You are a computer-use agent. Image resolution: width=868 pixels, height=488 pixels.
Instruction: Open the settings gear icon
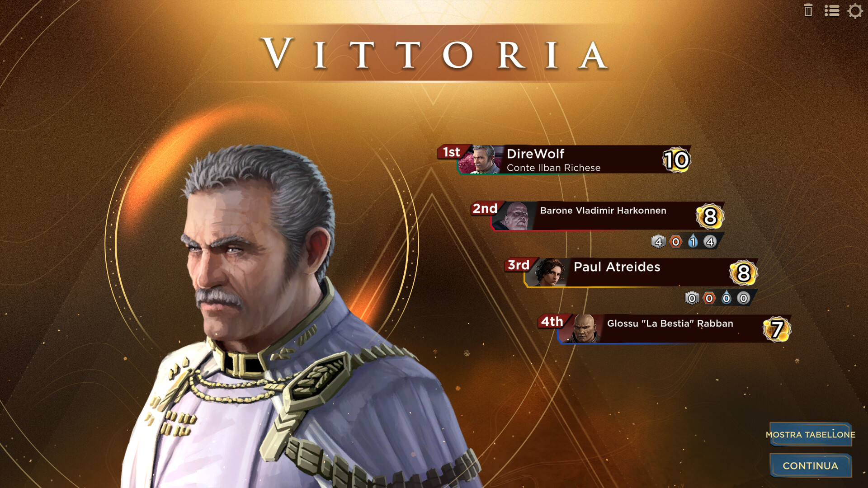tap(855, 11)
